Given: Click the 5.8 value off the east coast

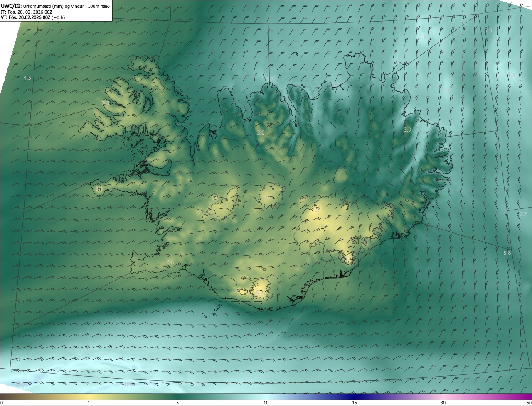Looking at the screenshot, I should point(507,253).
